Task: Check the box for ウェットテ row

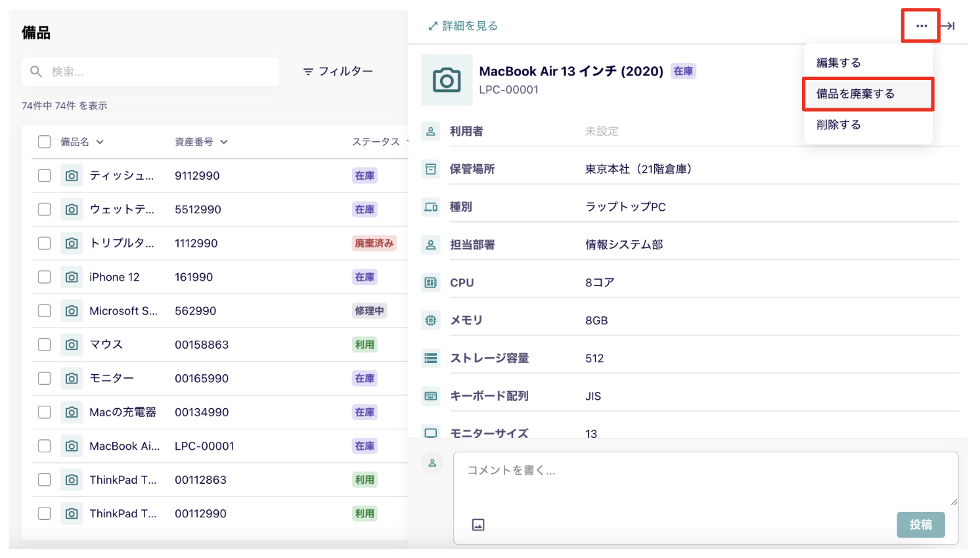Action: click(x=45, y=209)
